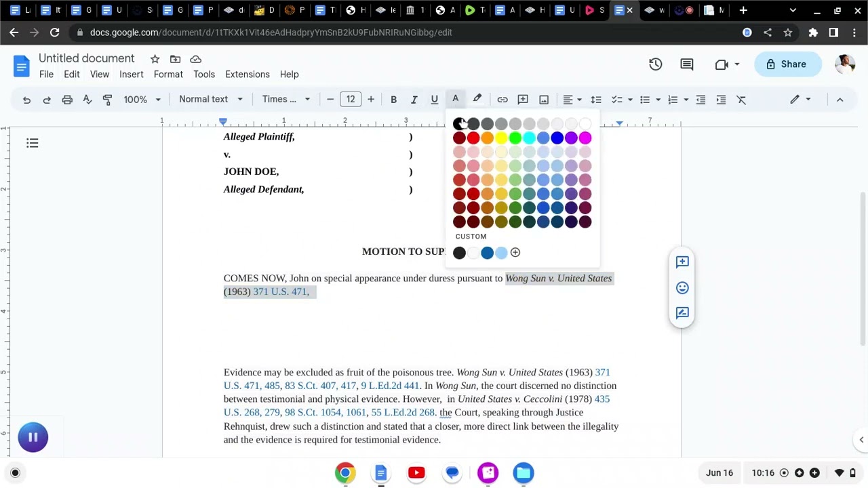Click the Insert link icon

(x=502, y=100)
